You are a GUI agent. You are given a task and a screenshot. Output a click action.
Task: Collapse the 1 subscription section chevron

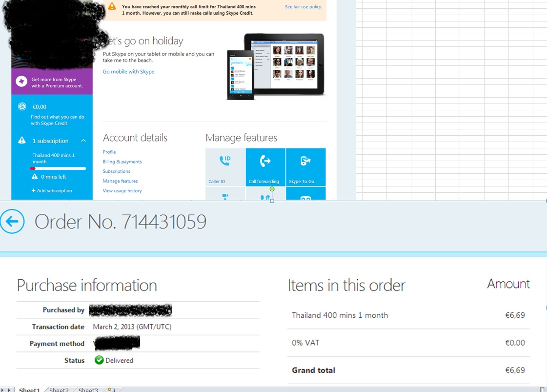coord(83,141)
